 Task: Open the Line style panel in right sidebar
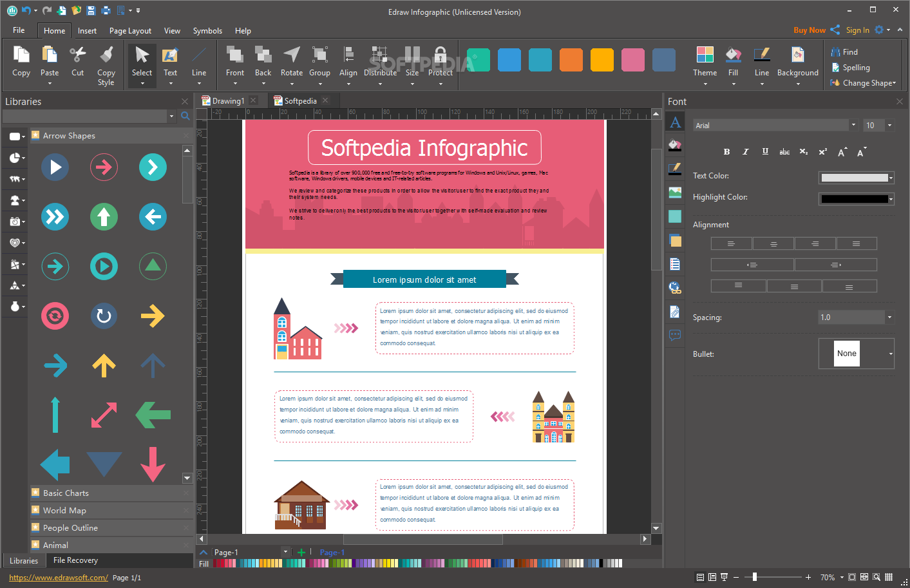(x=675, y=169)
